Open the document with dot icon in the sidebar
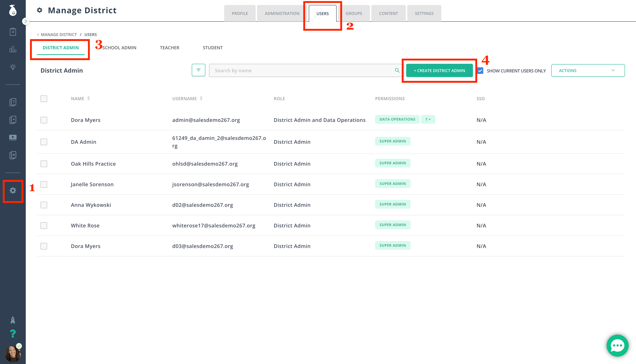This screenshot has height=364, width=636. pos(13,120)
